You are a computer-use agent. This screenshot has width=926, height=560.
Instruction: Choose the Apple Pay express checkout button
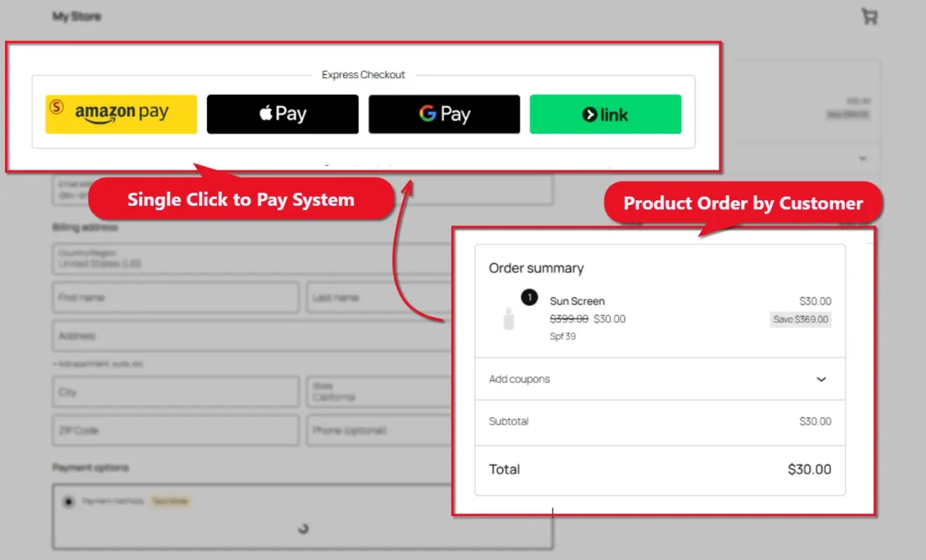click(283, 114)
